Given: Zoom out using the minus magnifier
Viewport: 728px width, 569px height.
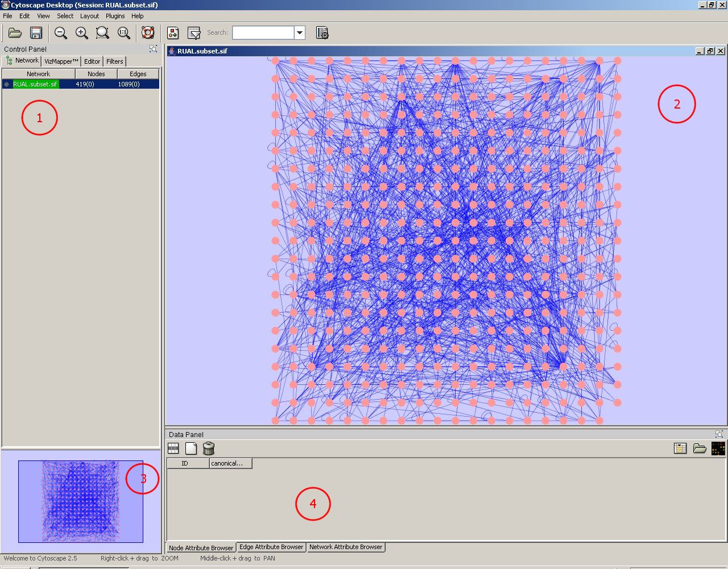Looking at the screenshot, I should coord(60,33).
